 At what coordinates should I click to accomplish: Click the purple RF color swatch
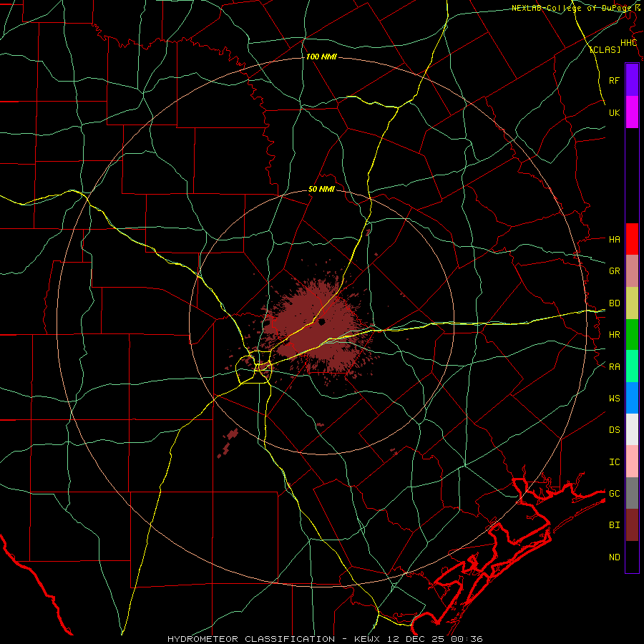(632, 80)
